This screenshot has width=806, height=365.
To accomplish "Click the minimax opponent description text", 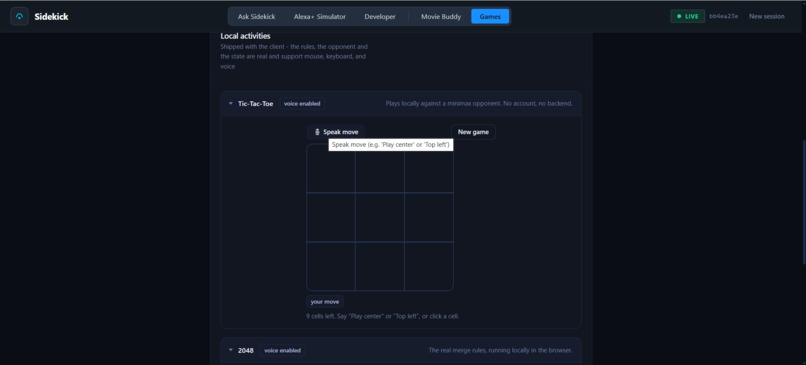I will [x=479, y=103].
